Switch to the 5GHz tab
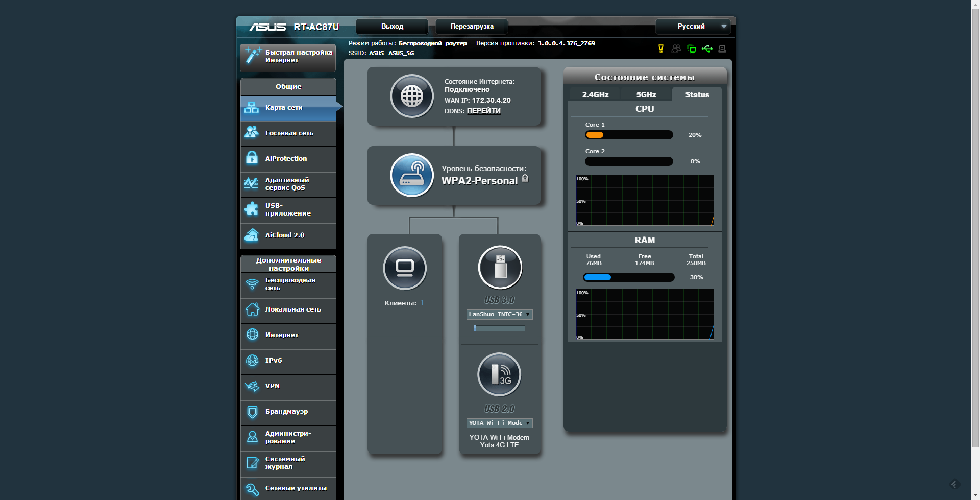This screenshot has width=980, height=500. click(646, 94)
